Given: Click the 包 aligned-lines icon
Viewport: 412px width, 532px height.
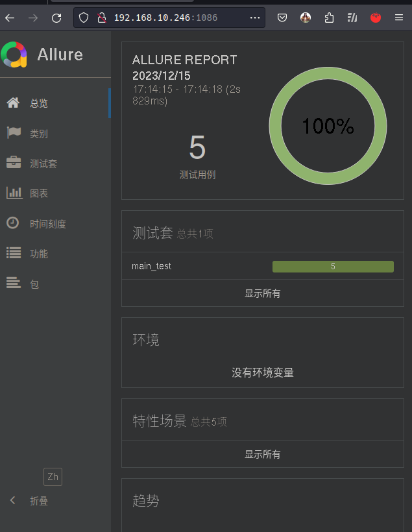Looking at the screenshot, I should [14, 282].
